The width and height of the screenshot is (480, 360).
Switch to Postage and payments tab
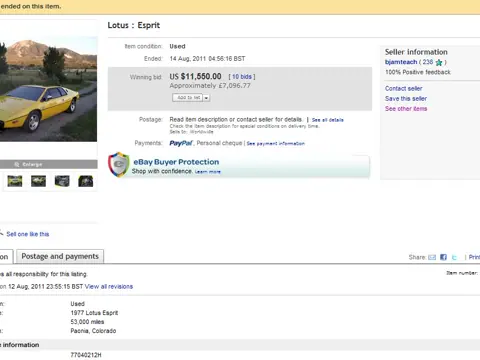pos(60,256)
